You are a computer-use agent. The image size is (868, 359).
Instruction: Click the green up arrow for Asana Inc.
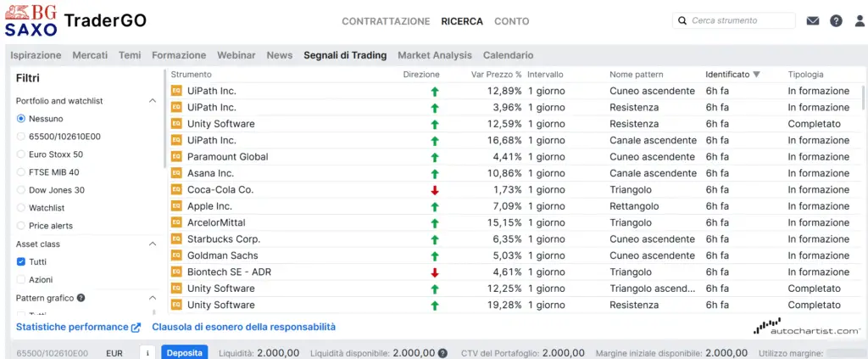tap(435, 174)
